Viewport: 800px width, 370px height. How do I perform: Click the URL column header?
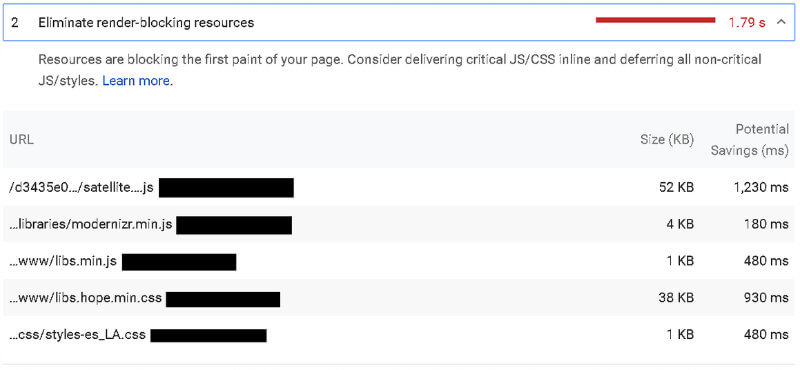tap(21, 140)
